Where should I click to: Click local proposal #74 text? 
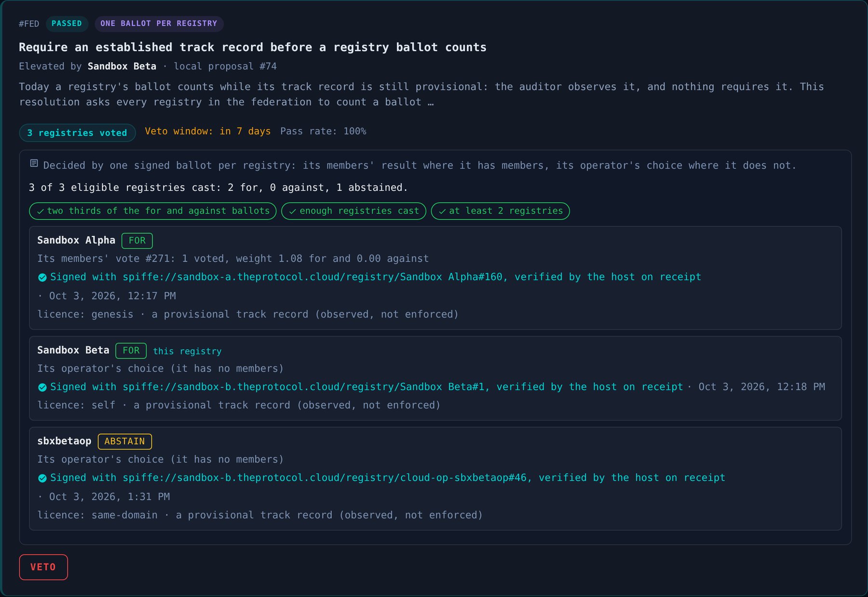(x=225, y=66)
